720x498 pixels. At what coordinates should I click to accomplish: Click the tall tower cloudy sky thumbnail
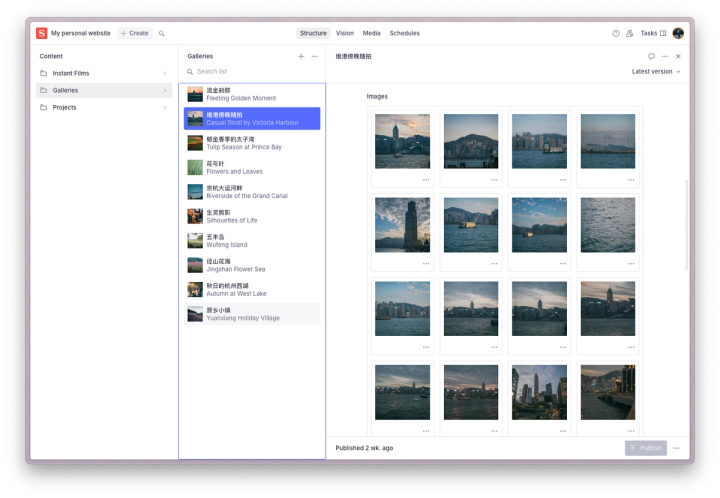[x=402, y=225]
